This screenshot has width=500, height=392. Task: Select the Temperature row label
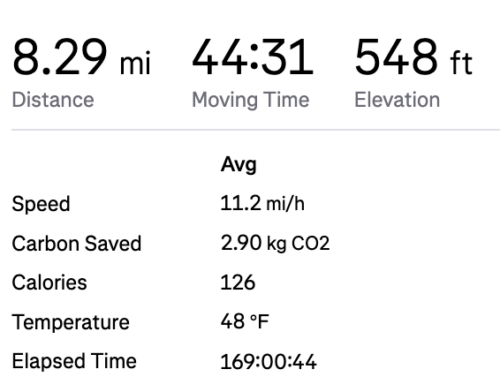click(71, 322)
